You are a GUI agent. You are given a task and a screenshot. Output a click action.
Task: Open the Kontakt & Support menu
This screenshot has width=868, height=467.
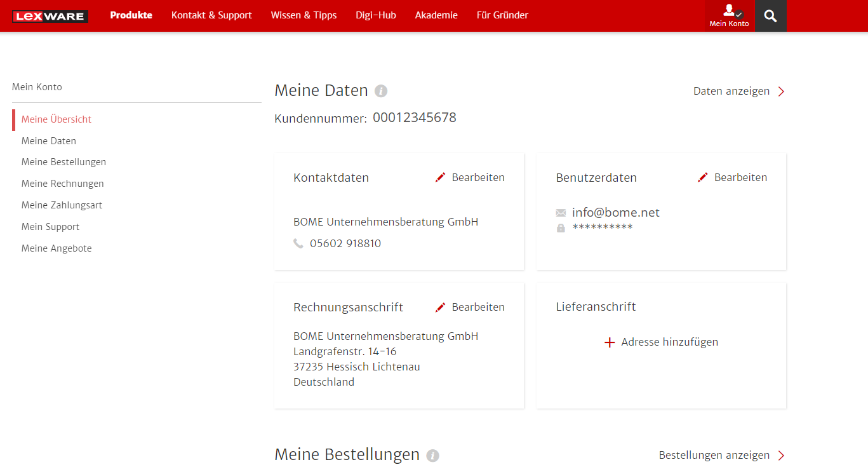211,15
